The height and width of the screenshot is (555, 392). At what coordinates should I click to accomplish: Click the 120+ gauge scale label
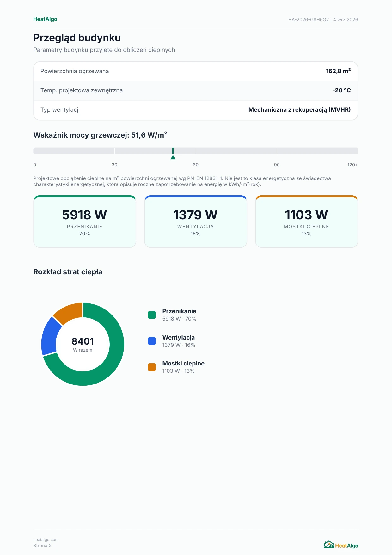pyautogui.click(x=352, y=165)
